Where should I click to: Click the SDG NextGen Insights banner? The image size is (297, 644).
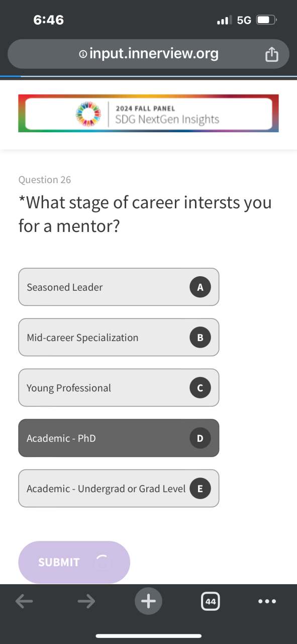148,113
